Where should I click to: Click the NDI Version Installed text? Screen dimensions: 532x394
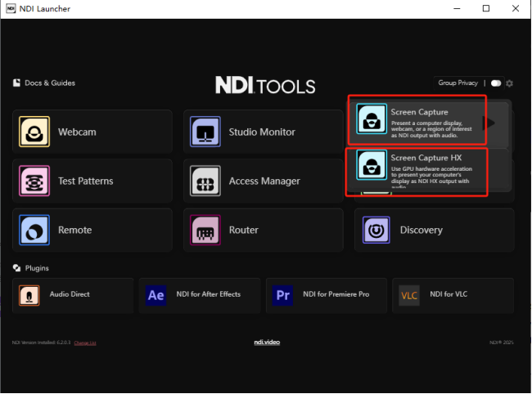[x=41, y=343]
